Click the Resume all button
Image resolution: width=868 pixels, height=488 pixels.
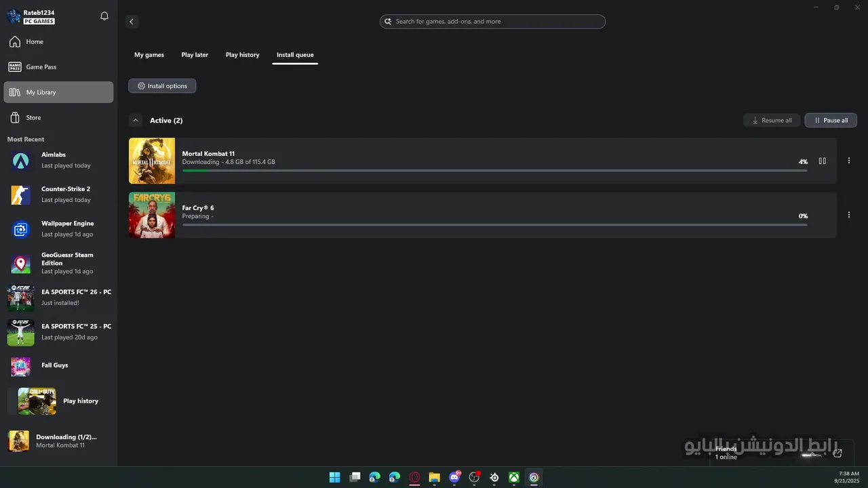(x=772, y=120)
